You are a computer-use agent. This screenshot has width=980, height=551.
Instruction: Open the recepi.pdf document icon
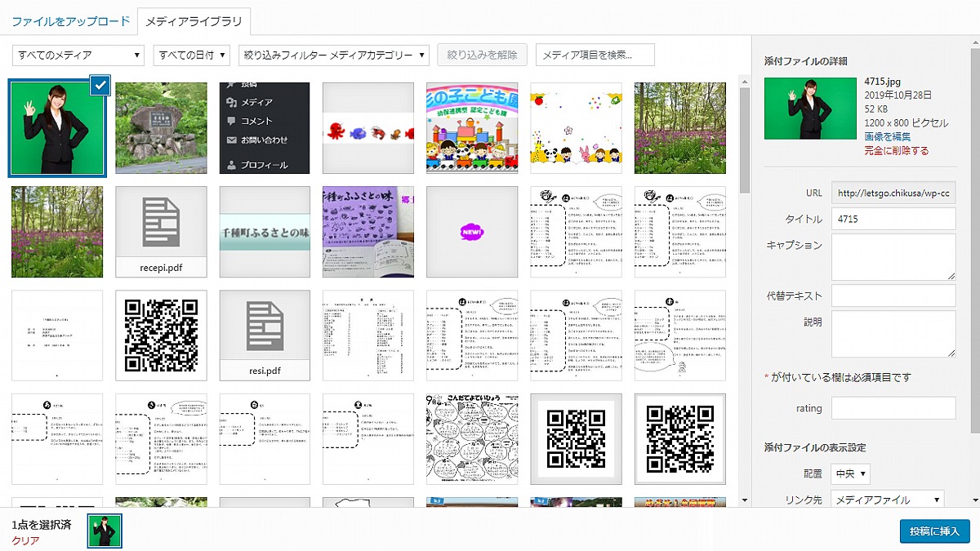[x=161, y=231]
